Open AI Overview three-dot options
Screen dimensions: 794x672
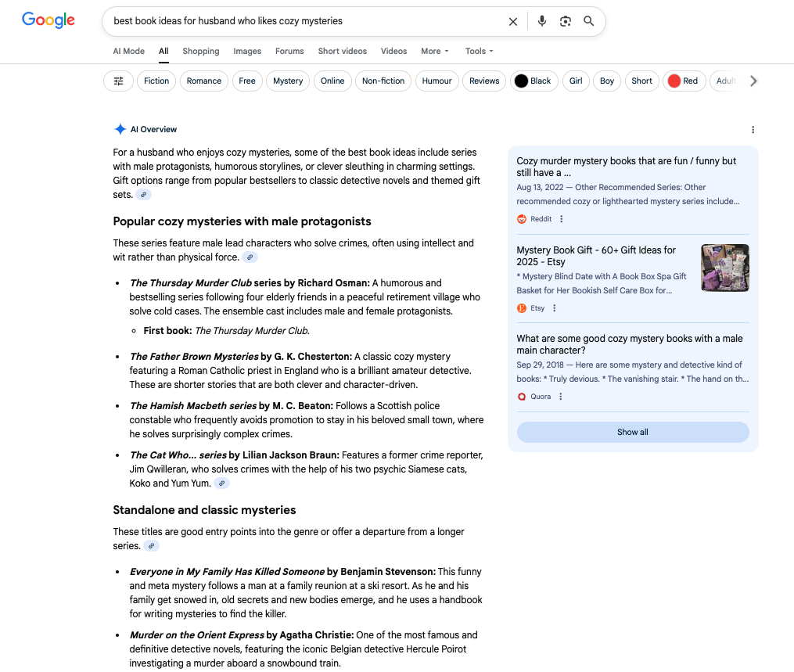click(753, 130)
